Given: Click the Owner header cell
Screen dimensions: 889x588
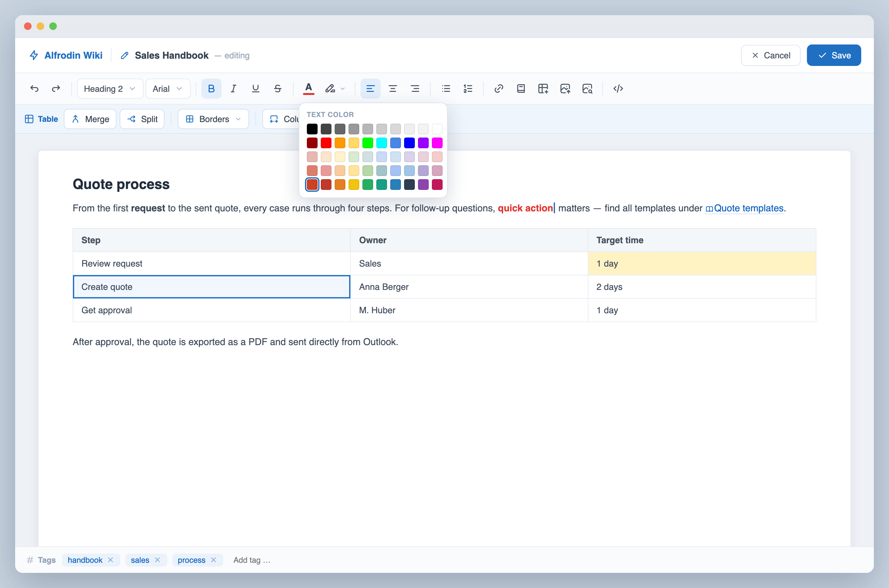Looking at the screenshot, I should pos(469,240).
